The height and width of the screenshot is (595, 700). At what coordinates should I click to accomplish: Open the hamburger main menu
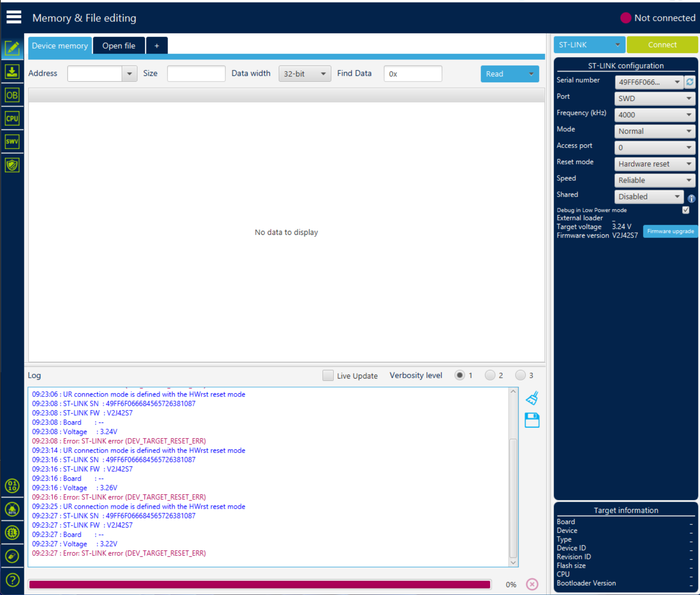(x=14, y=18)
